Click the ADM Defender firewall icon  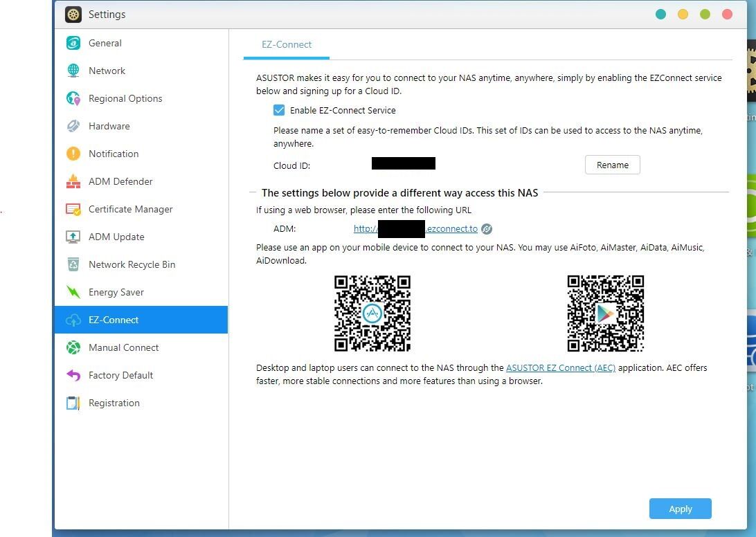coord(73,181)
